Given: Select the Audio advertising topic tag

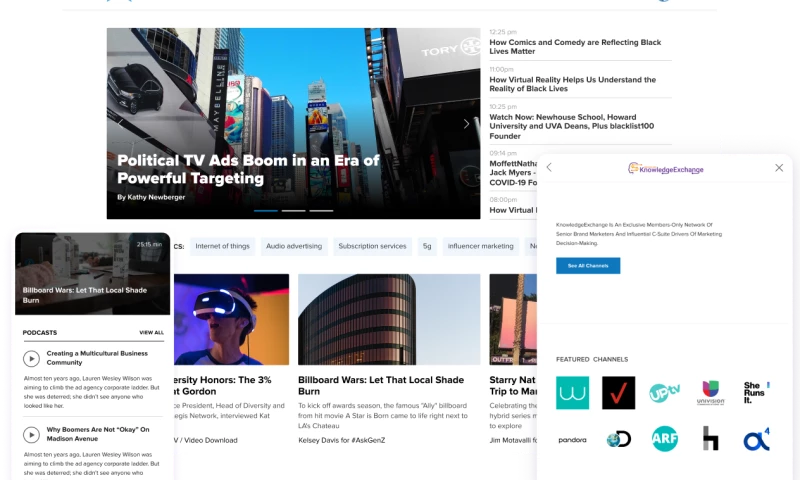Looking at the screenshot, I should (x=294, y=246).
